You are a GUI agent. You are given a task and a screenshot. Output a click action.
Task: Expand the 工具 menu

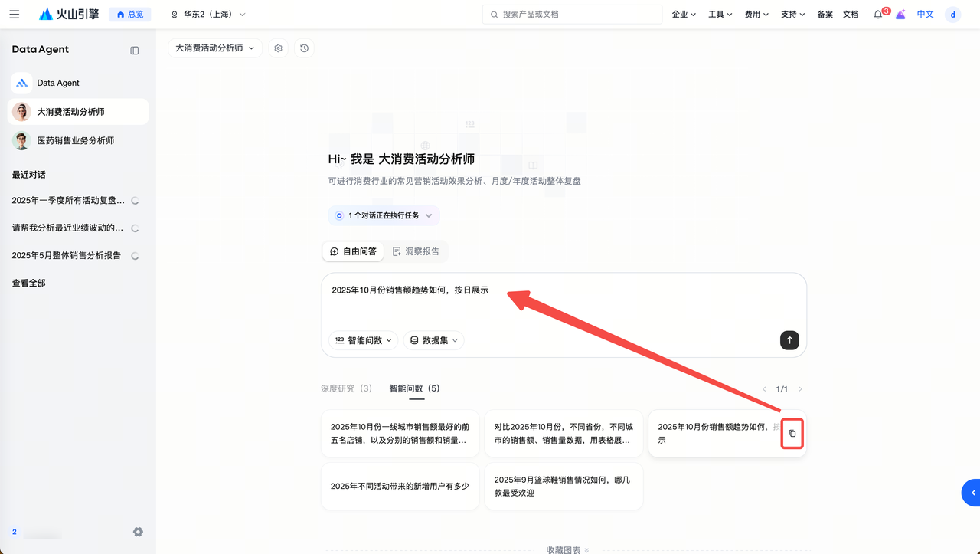(x=720, y=15)
